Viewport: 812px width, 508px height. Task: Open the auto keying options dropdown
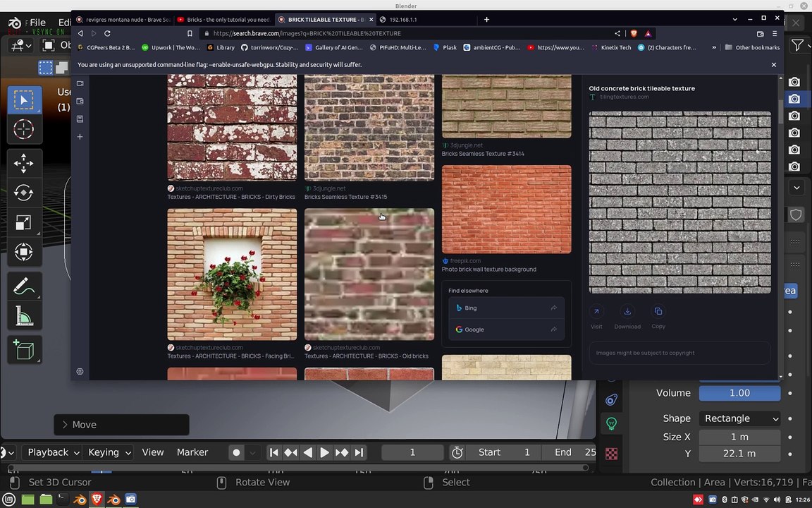point(252,452)
